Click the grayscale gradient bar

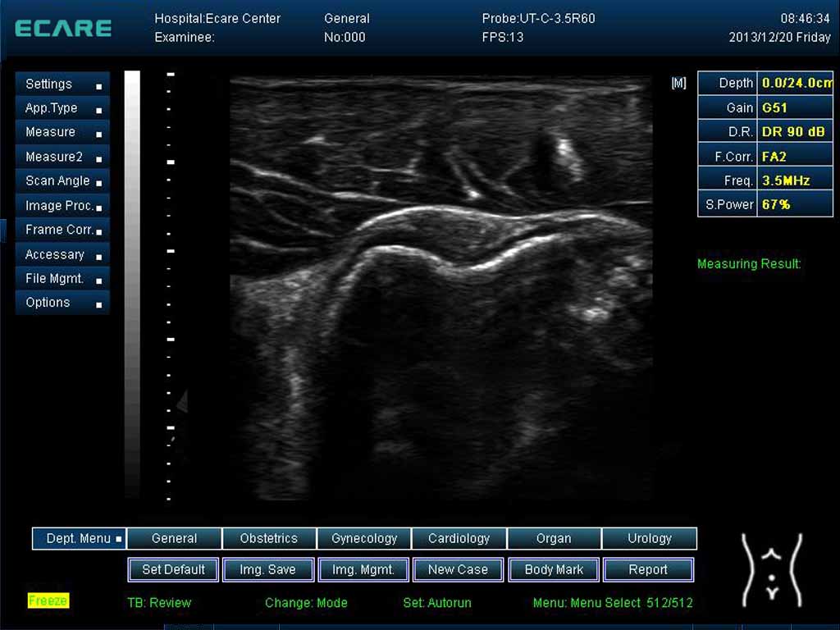[x=132, y=284]
